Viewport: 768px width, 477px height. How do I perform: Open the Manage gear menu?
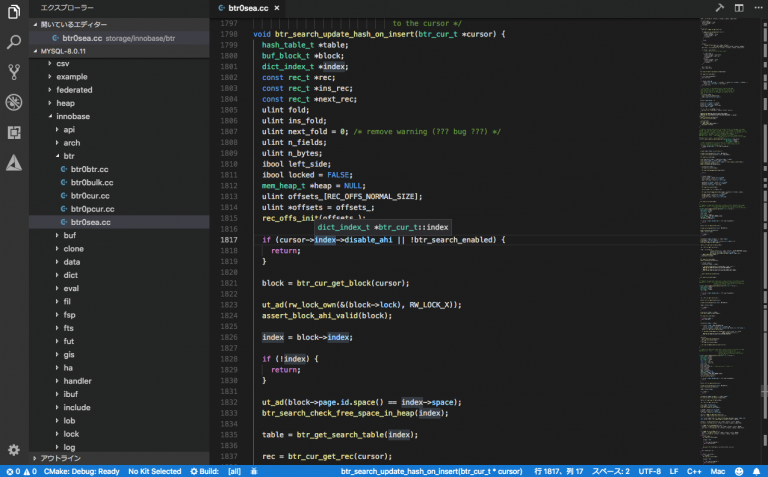(14, 450)
